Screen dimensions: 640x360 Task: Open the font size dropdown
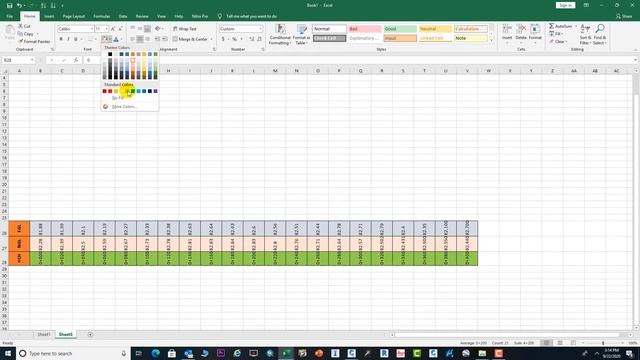[x=107, y=29]
